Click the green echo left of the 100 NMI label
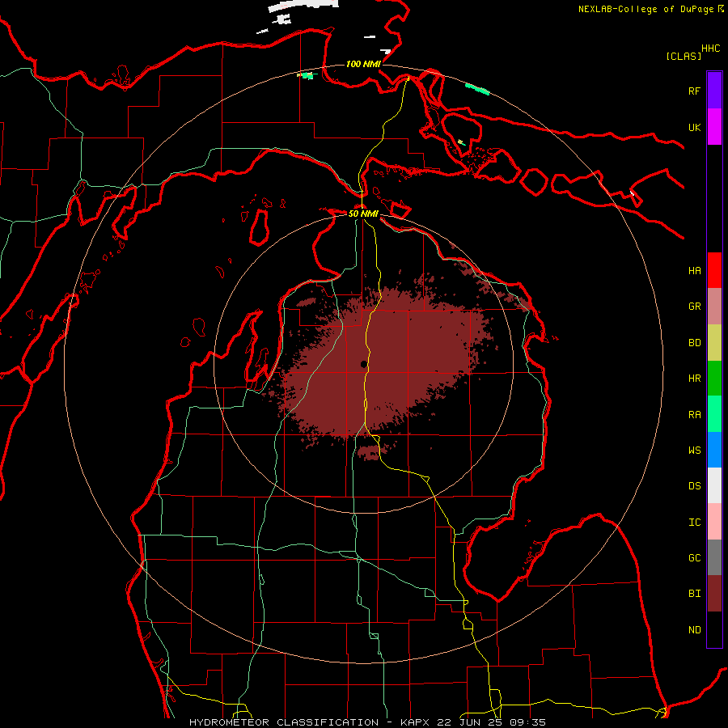 click(307, 75)
